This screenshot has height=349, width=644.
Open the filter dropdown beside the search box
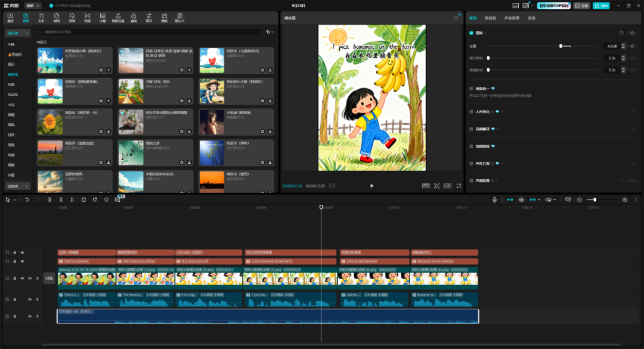click(270, 32)
